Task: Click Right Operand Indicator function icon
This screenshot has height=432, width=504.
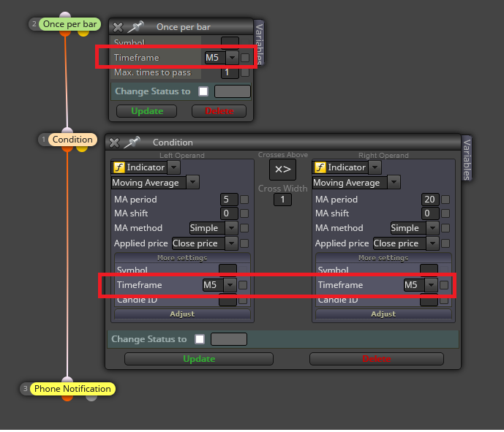Action: (x=320, y=167)
